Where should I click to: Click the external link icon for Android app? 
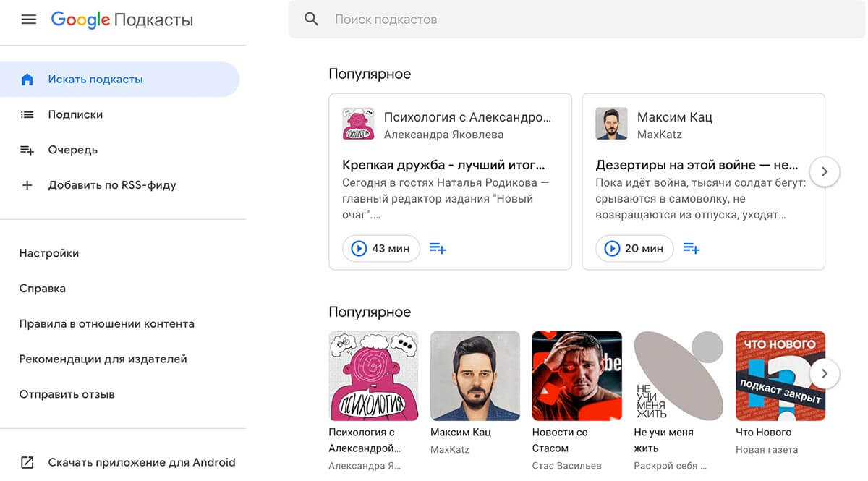(27, 462)
